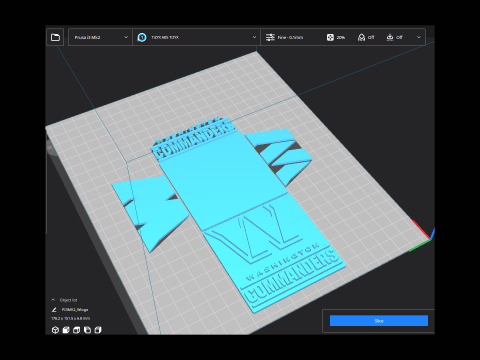Screen dimensions: 480x360
Task: Collapse the Object list chevron
Action: [53, 300]
